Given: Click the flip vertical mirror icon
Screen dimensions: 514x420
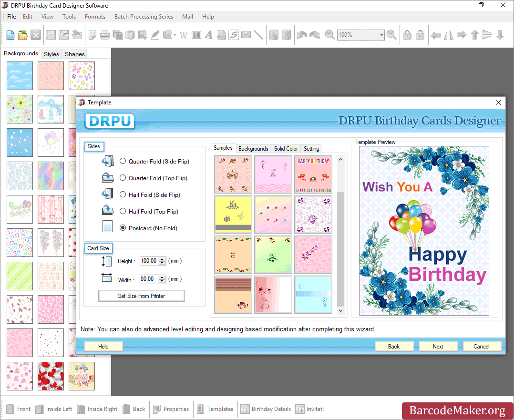Looking at the screenshot, I should 487,35.
